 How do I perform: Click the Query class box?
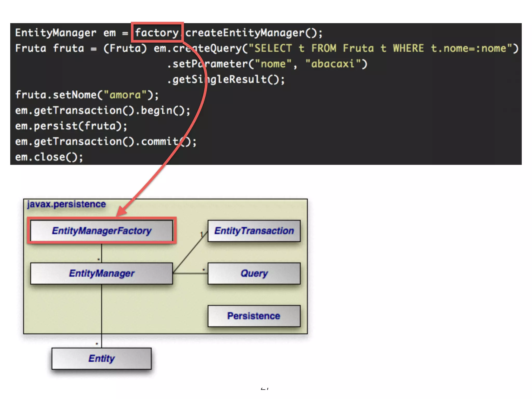(254, 273)
